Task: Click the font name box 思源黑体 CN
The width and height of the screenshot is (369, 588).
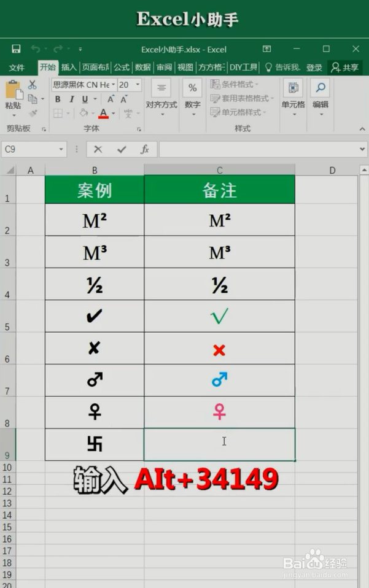Action: [x=84, y=85]
